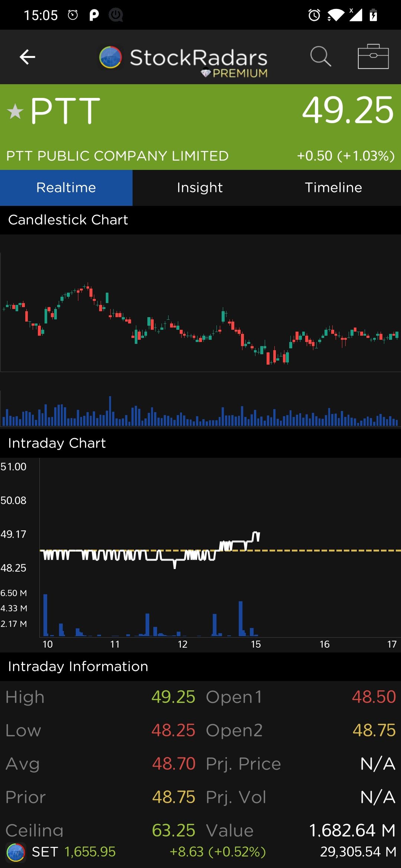Tap the Intraday Information section header

pos(78,667)
